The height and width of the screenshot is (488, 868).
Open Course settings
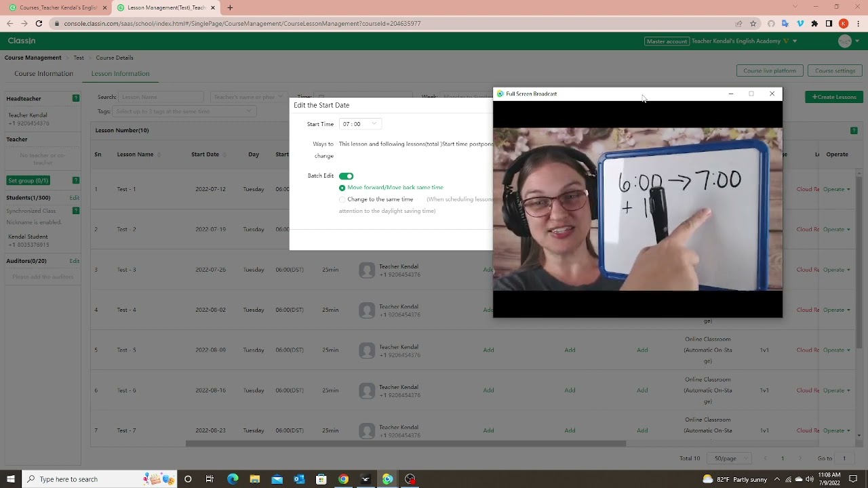(x=835, y=70)
